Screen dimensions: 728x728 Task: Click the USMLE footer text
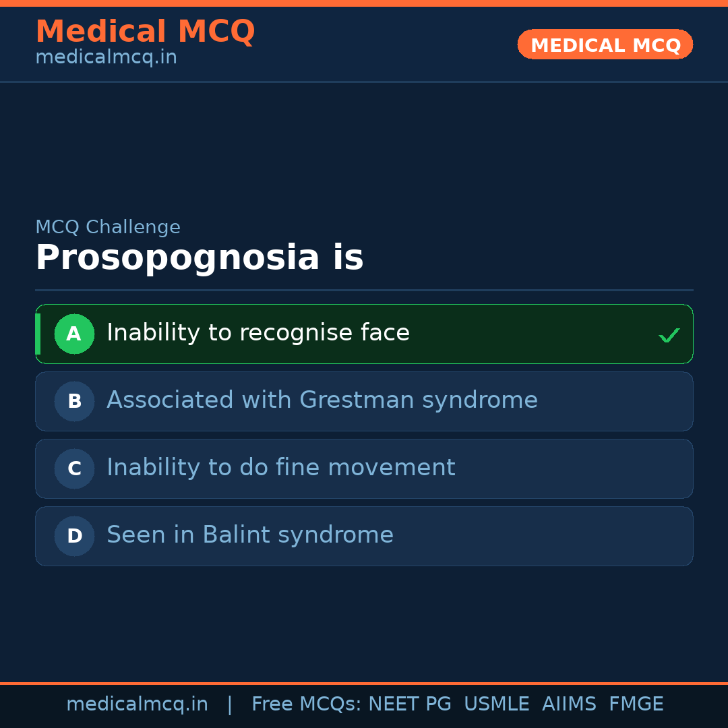496,704
